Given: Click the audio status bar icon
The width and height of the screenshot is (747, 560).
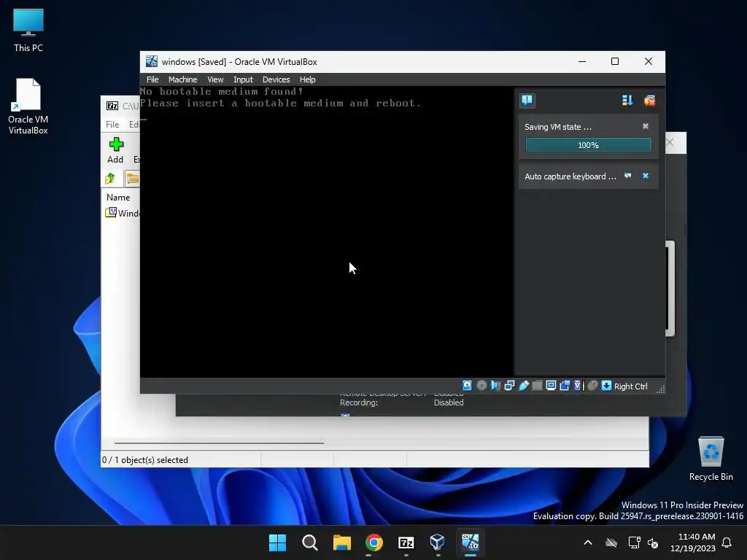Looking at the screenshot, I should tap(495, 386).
